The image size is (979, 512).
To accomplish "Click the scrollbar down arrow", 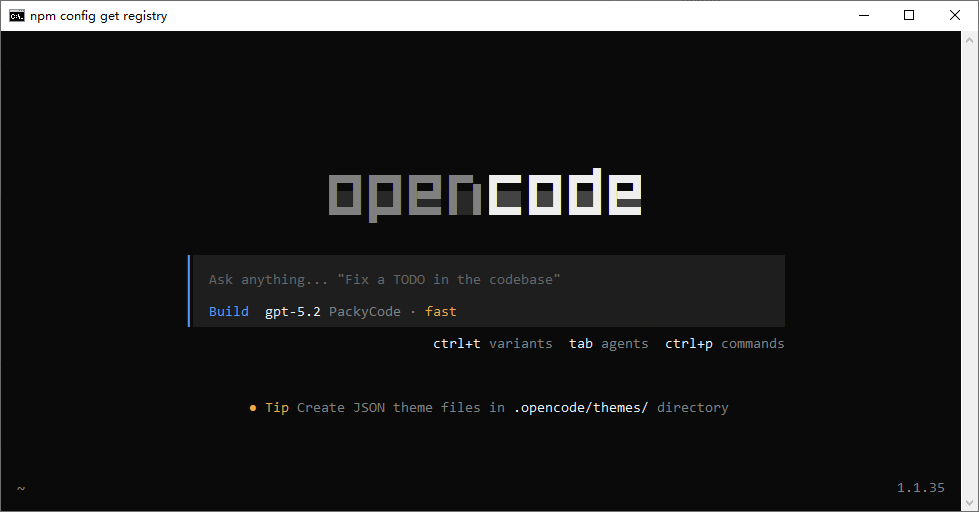I will click(969, 503).
